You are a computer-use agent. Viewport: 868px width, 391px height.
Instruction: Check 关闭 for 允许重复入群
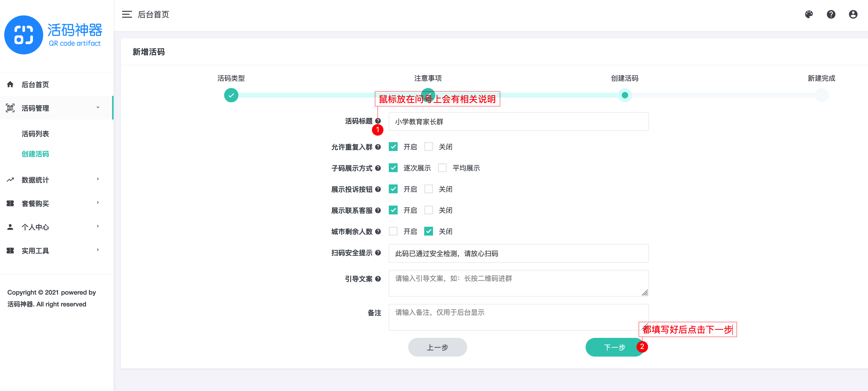point(428,147)
